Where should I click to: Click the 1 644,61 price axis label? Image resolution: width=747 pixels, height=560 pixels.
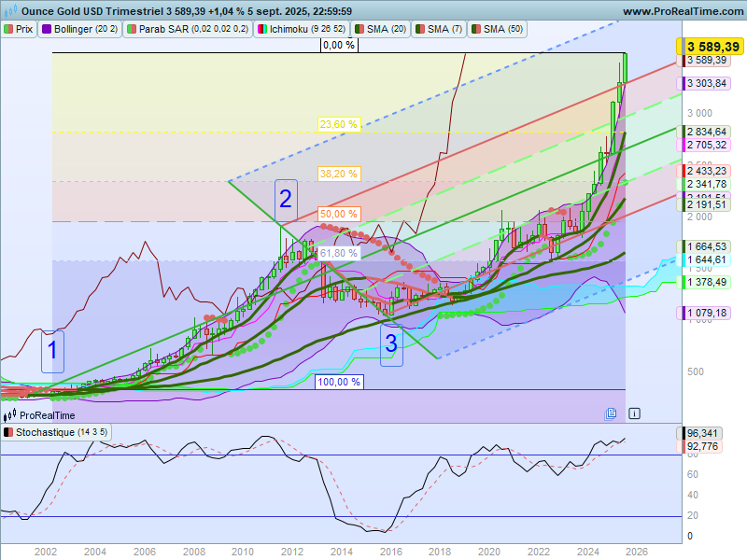coord(704,259)
